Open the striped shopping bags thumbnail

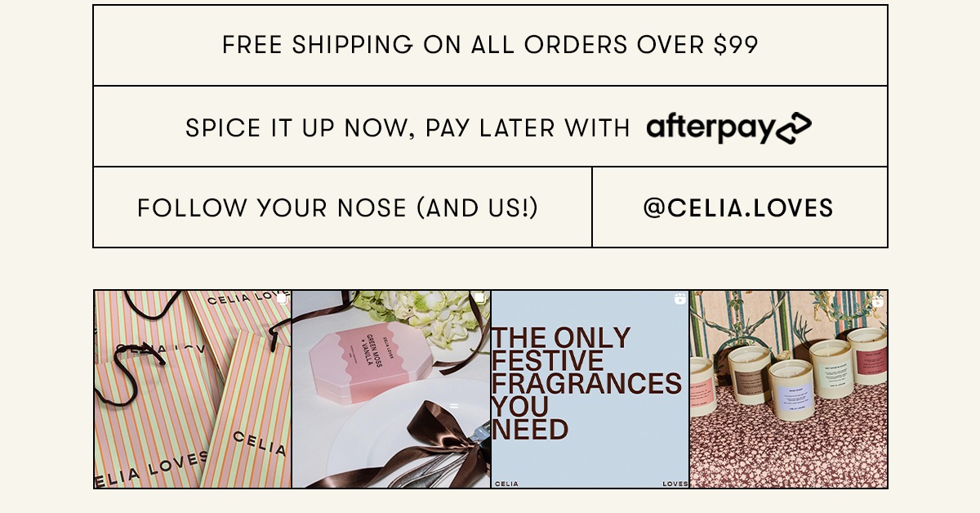[193, 389]
